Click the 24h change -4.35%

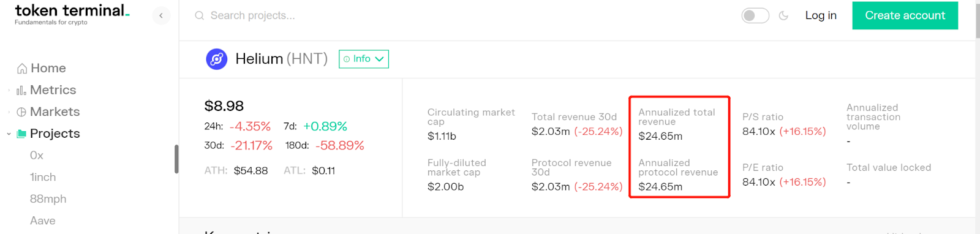[x=250, y=127]
